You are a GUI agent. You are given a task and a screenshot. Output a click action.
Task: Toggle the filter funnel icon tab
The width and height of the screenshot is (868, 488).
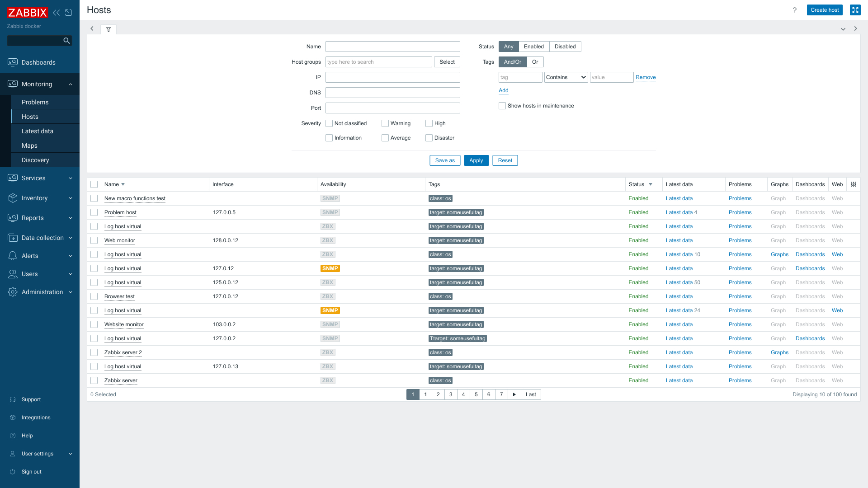(x=108, y=29)
